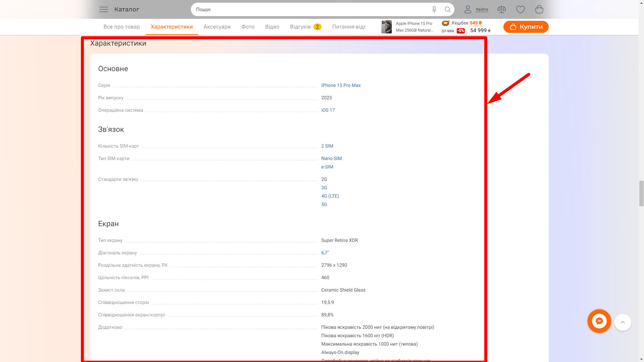644x362 pixels.
Task: Follow the 6,7" screen diagonal link
Action: tap(325, 253)
